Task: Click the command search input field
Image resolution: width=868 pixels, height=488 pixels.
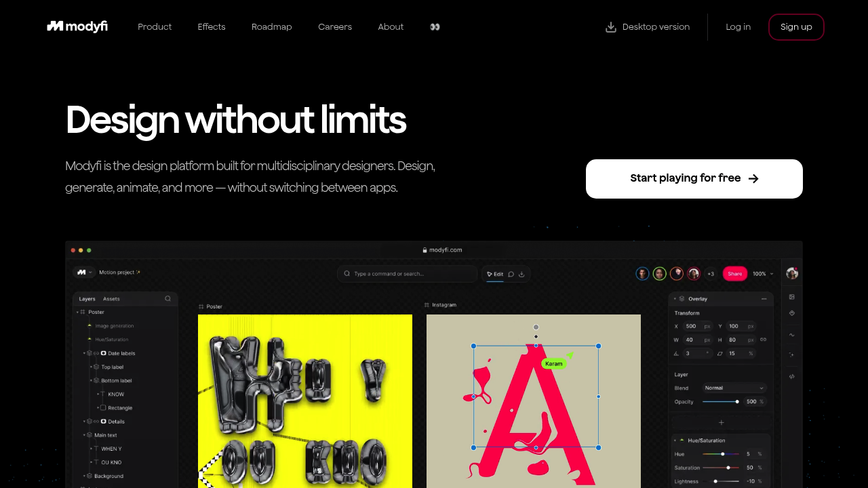Action: pyautogui.click(x=407, y=274)
